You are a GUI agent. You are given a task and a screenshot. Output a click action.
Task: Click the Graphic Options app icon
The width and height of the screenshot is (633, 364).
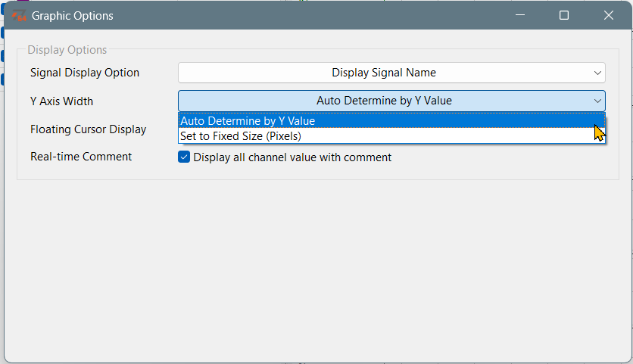(19, 16)
